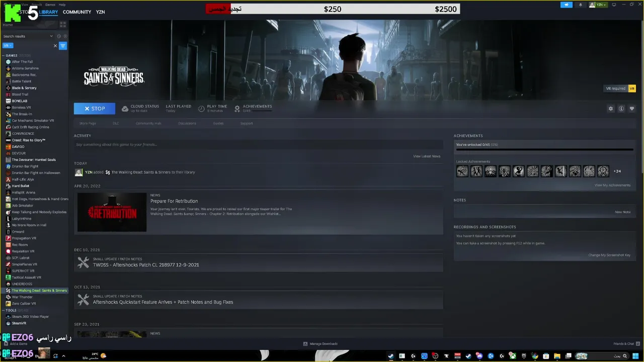
Task: Click the first locked achievement icon
Action: tap(462, 171)
